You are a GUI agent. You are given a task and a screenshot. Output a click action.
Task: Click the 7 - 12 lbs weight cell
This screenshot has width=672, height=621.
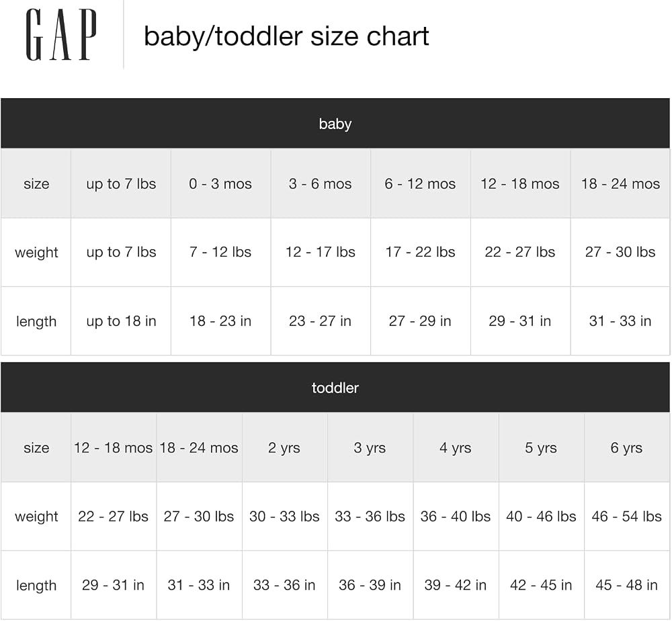click(220, 252)
